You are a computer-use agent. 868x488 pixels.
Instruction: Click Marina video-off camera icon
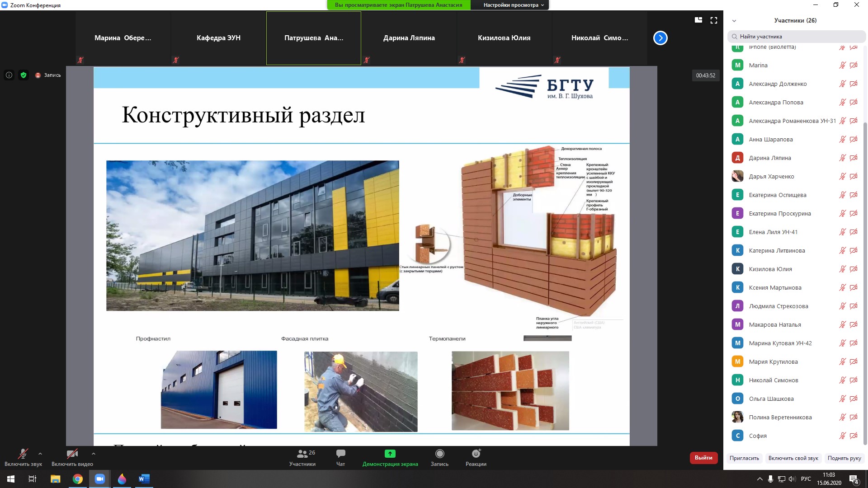[854, 65]
